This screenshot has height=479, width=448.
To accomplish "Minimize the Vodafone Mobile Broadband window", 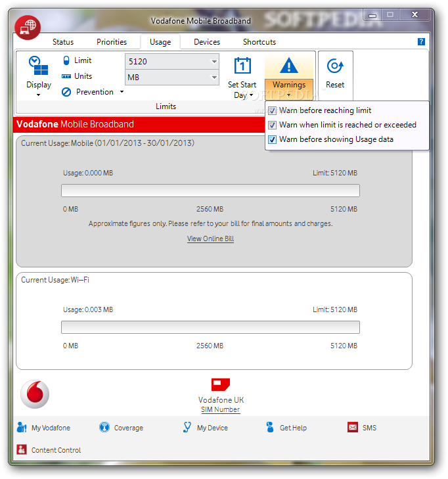I will 372,14.
